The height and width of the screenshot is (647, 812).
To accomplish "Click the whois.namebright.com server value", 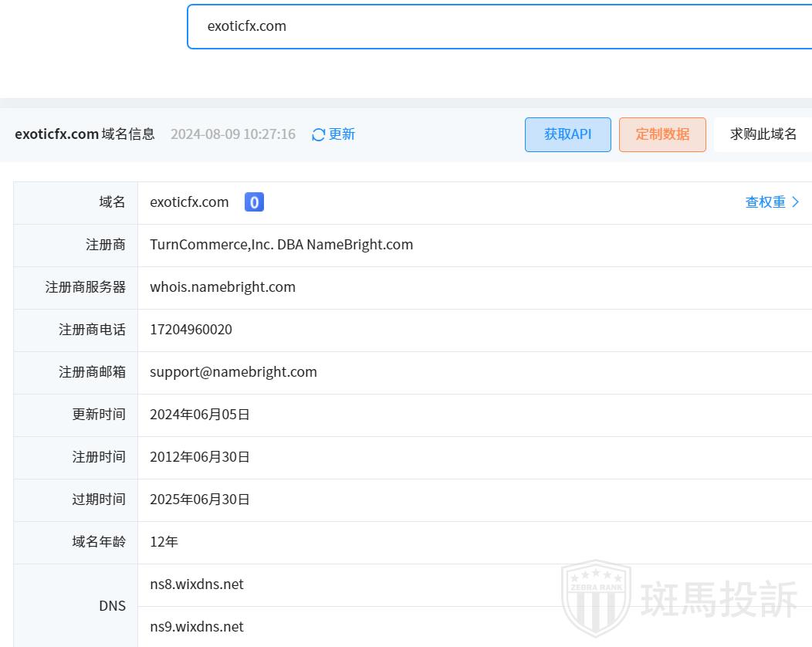I will pos(222,287).
